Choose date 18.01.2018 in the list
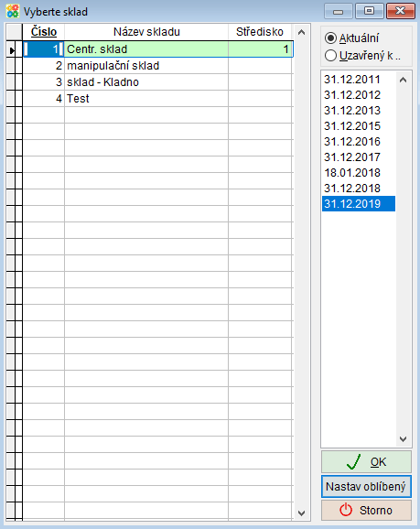Viewport: 420px width, 529px height. click(x=359, y=173)
